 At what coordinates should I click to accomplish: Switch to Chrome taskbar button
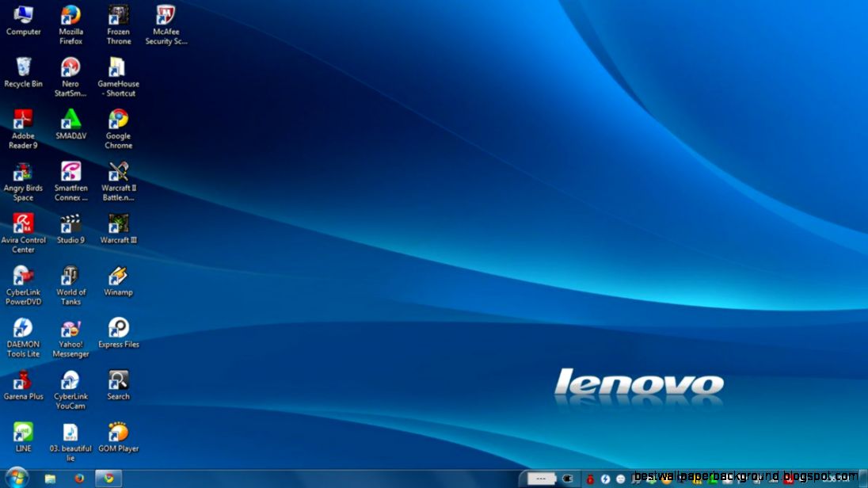click(108, 478)
